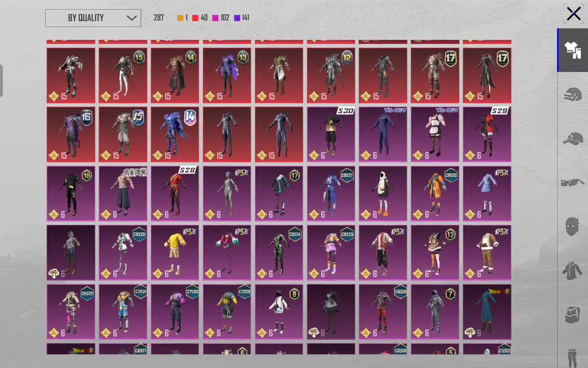Image resolution: width=588 pixels, height=368 pixels.
Task: Click the red quality indicator showing 40
Action: point(200,18)
